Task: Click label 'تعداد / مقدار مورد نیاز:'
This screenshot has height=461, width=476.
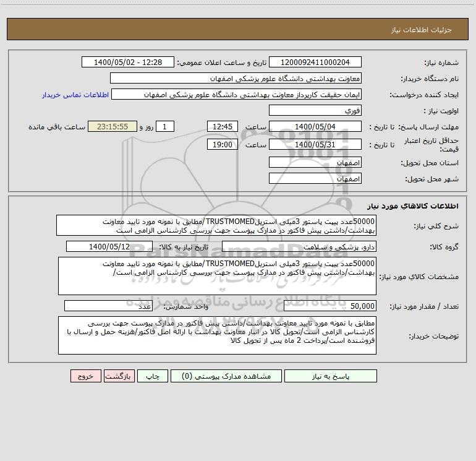Action: [x=424, y=307]
